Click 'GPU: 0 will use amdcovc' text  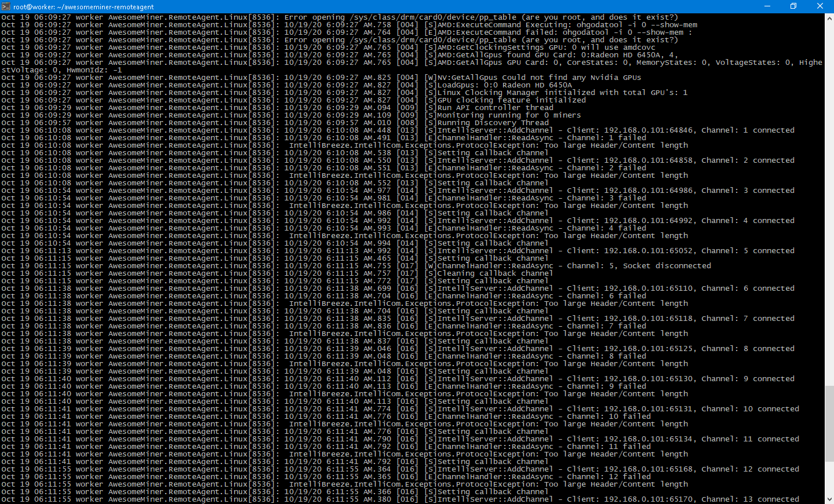click(602, 48)
